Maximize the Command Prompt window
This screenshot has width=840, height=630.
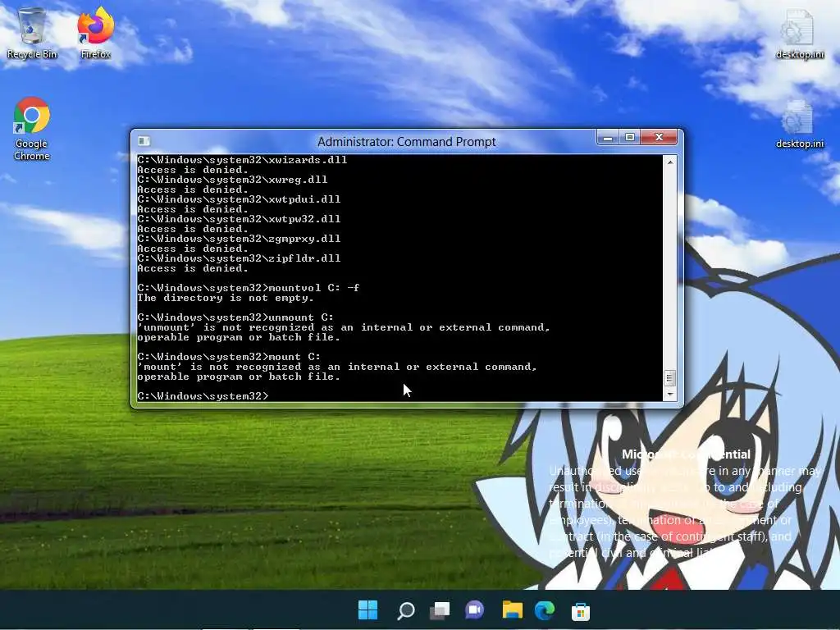pyautogui.click(x=630, y=138)
